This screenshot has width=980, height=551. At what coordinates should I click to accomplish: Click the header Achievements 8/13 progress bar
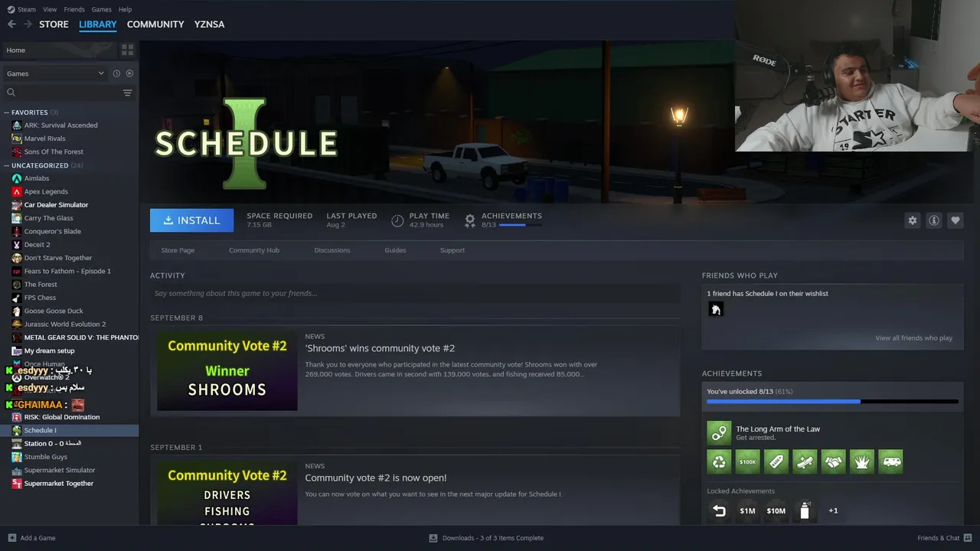pos(521,225)
